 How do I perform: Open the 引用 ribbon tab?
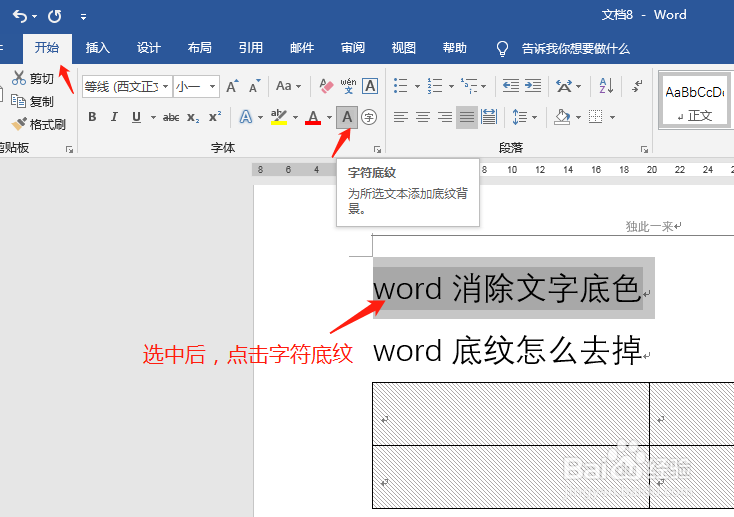[250, 48]
